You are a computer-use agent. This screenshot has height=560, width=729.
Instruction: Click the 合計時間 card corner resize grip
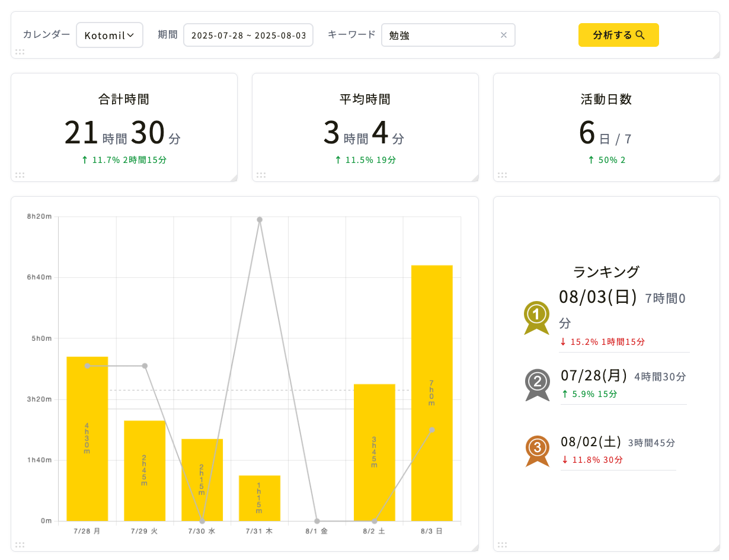click(234, 178)
